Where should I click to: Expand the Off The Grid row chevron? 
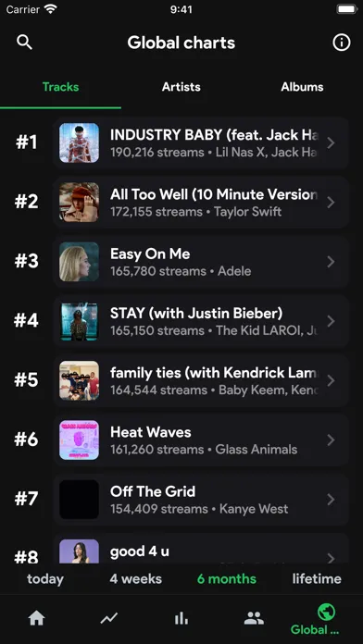[331, 500]
